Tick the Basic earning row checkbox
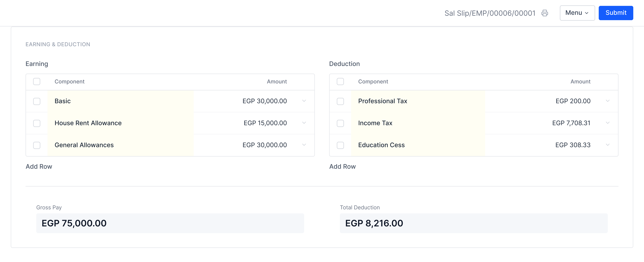Image resolution: width=644 pixels, height=262 pixels. coord(37,101)
